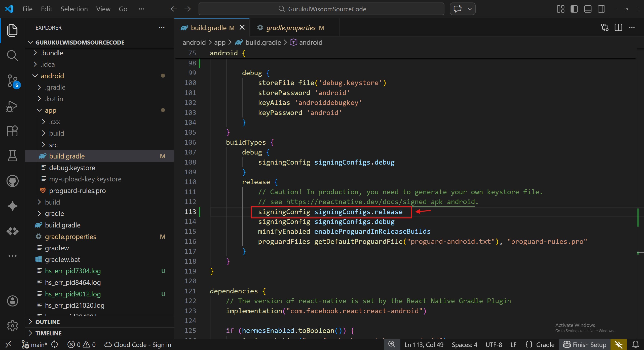Toggle the primary side bar
The height and width of the screenshot is (350, 644).
(574, 9)
